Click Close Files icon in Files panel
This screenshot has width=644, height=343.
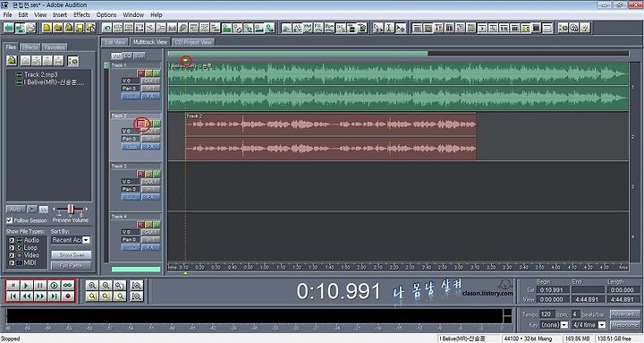pos(25,61)
